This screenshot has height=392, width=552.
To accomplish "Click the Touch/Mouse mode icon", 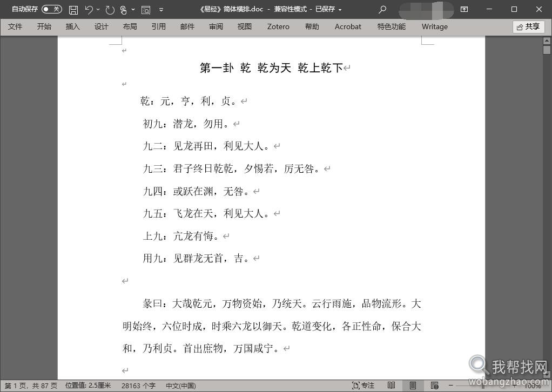I will click(123, 10).
